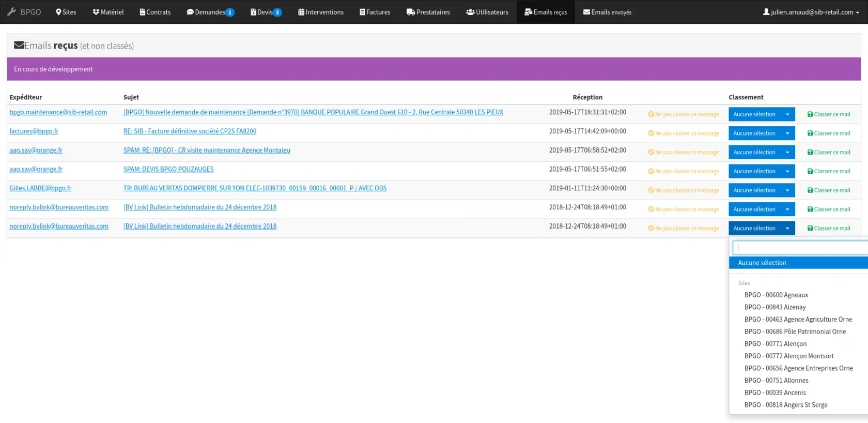Open Aucune sélection dropdown for factures@bpgo.fr row
The height and width of the screenshot is (423, 868).
pyautogui.click(x=762, y=133)
